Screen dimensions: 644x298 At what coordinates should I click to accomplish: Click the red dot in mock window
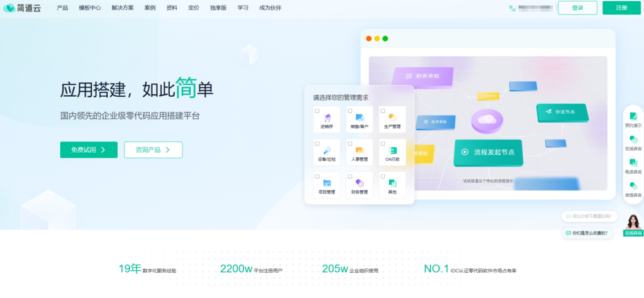click(369, 38)
